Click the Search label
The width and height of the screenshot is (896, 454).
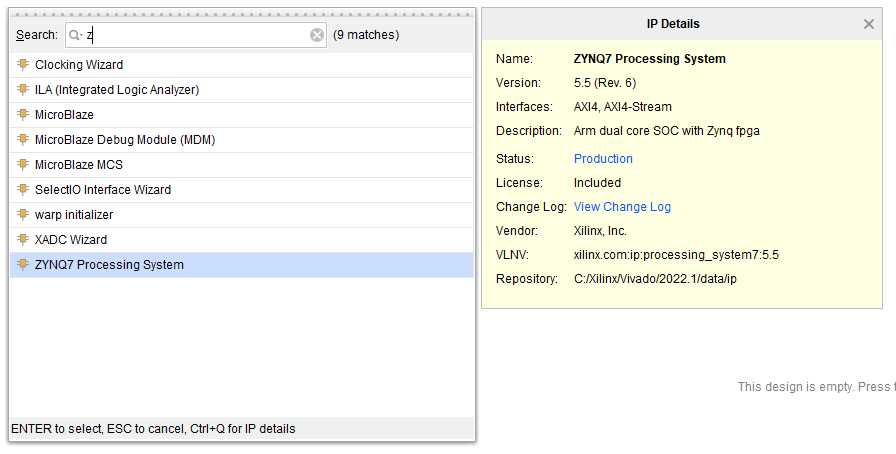click(x=37, y=35)
